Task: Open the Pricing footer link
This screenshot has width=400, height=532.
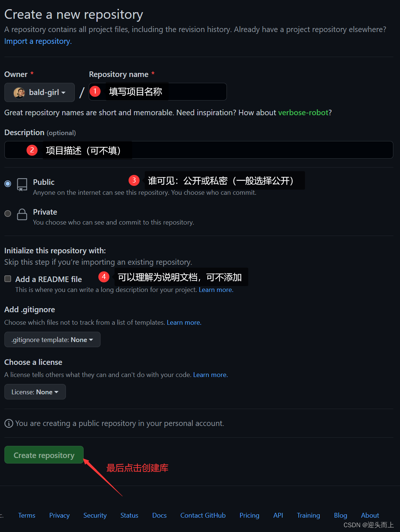Action: tap(249, 515)
